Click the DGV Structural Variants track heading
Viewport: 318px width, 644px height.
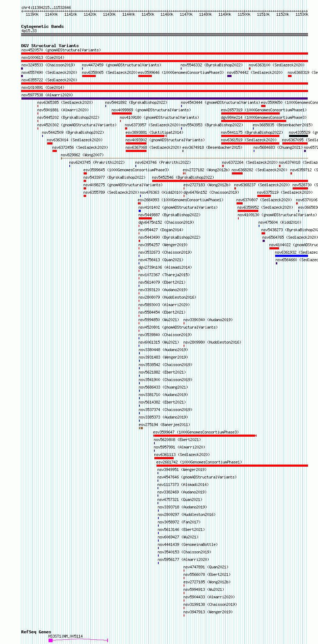click(50, 46)
